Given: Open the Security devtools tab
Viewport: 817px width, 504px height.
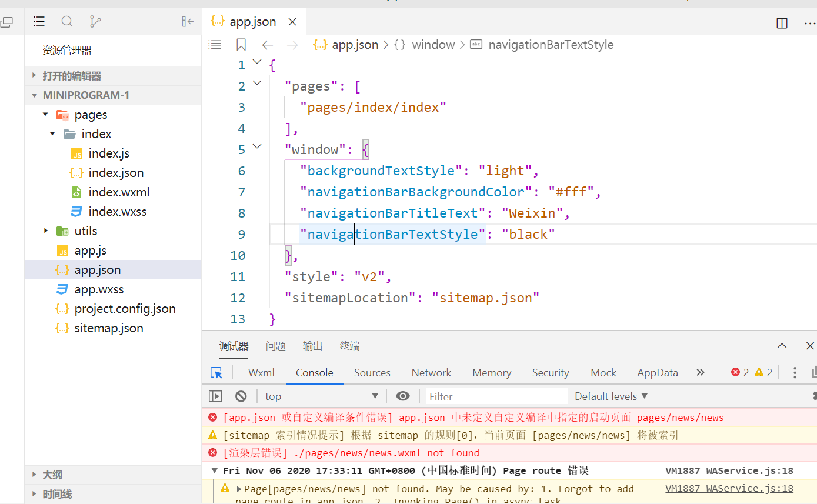Looking at the screenshot, I should 551,372.
